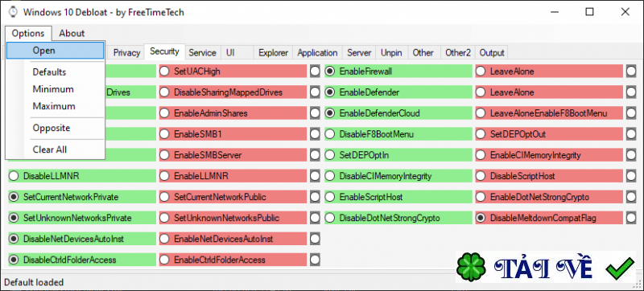Click gray skip box right of SetDEPOptOut

click(631, 134)
